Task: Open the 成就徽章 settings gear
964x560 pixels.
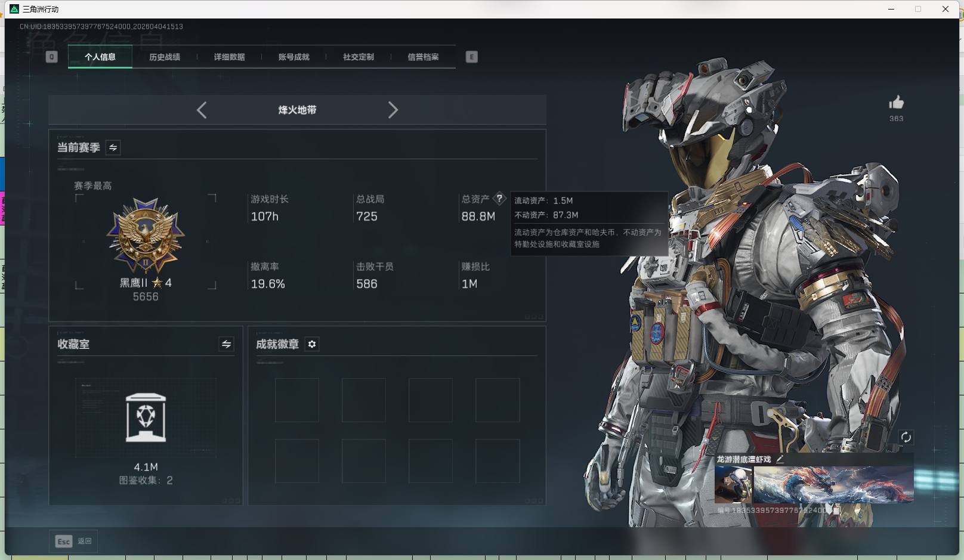Action: click(x=312, y=344)
